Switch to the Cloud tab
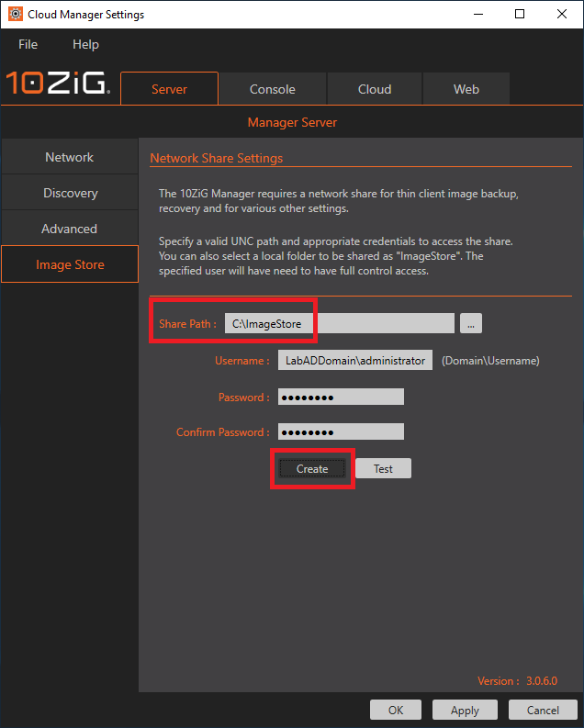This screenshot has width=584, height=728. pos(374,89)
